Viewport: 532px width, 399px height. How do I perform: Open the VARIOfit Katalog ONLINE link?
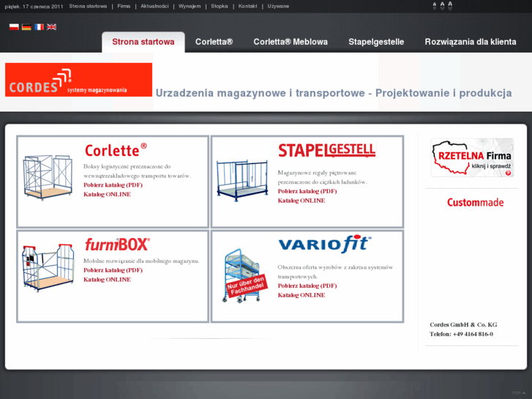click(301, 295)
